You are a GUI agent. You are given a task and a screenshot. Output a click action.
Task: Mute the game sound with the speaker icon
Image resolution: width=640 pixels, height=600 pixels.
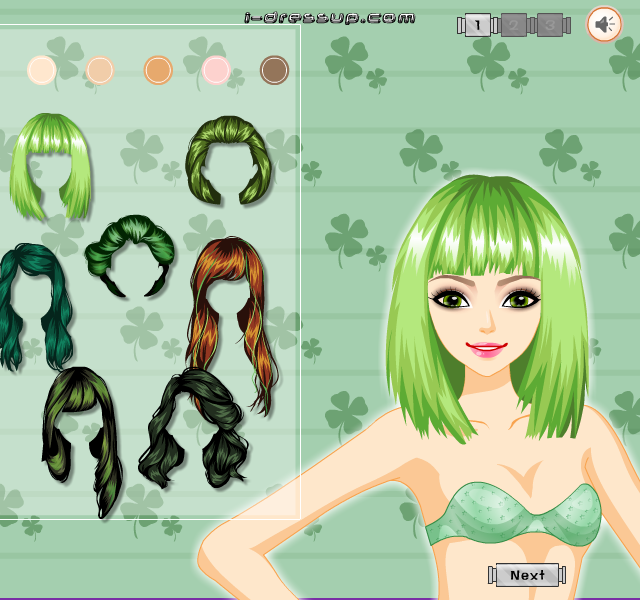point(604,24)
